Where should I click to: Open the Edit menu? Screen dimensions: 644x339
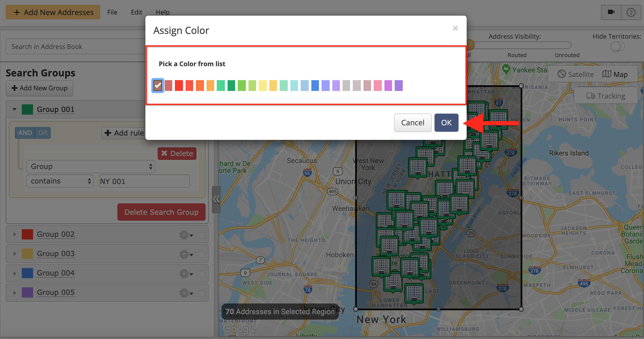pyautogui.click(x=136, y=12)
